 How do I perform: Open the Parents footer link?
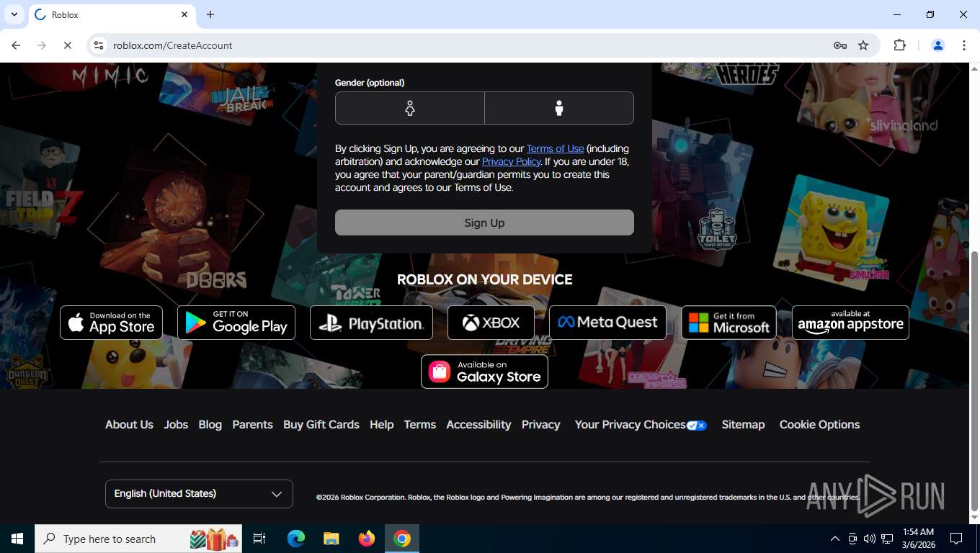coord(252,424)
